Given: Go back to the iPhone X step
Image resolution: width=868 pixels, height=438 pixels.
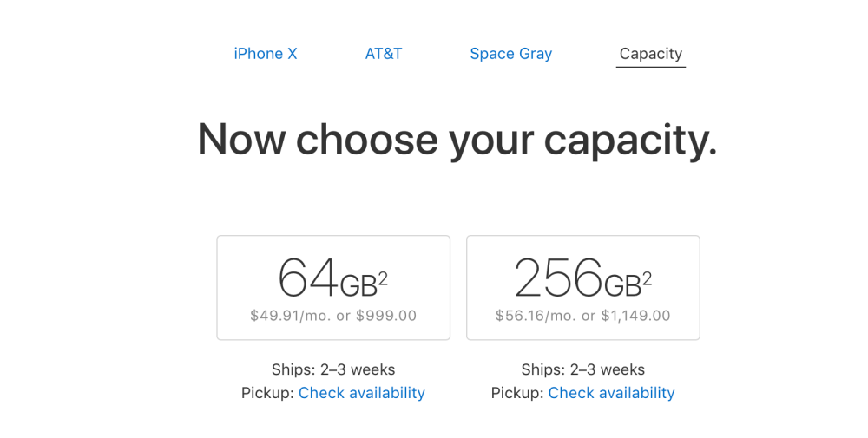Looking at the screenshot, I should (266, 54).
